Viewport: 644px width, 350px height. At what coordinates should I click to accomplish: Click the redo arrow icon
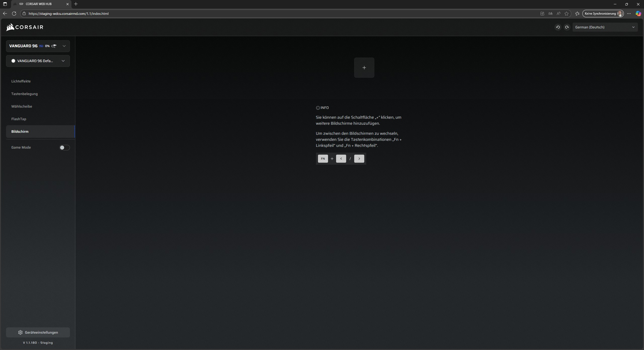(567, 27)
